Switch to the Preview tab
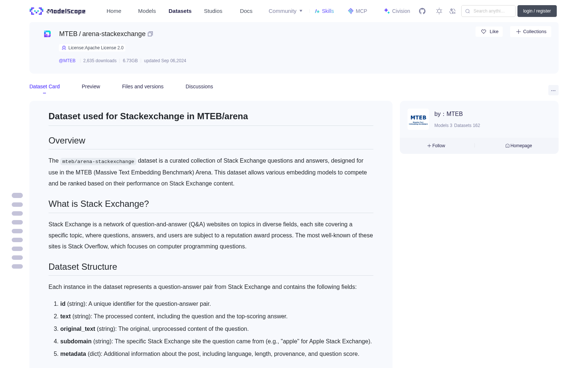The height and width of the screenshot is (368, 588). pos(91,86)
